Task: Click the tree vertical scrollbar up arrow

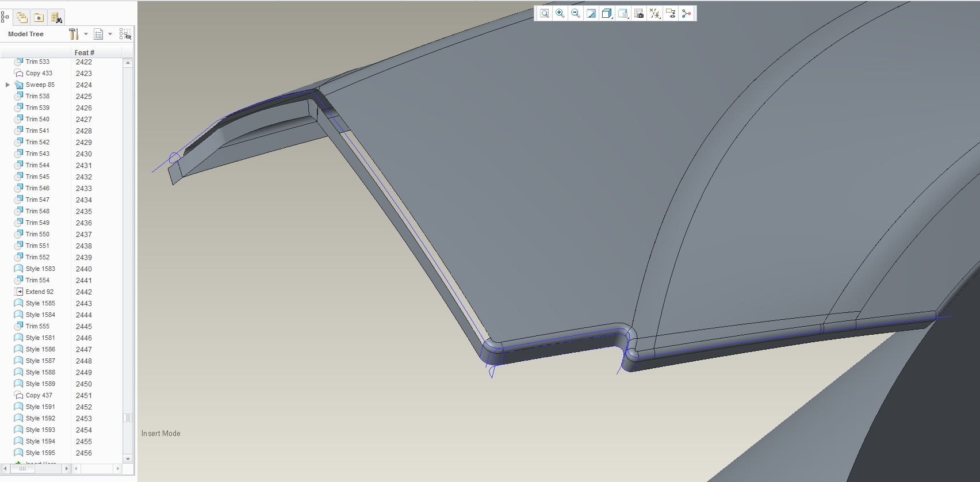Action: click(128, 62)
